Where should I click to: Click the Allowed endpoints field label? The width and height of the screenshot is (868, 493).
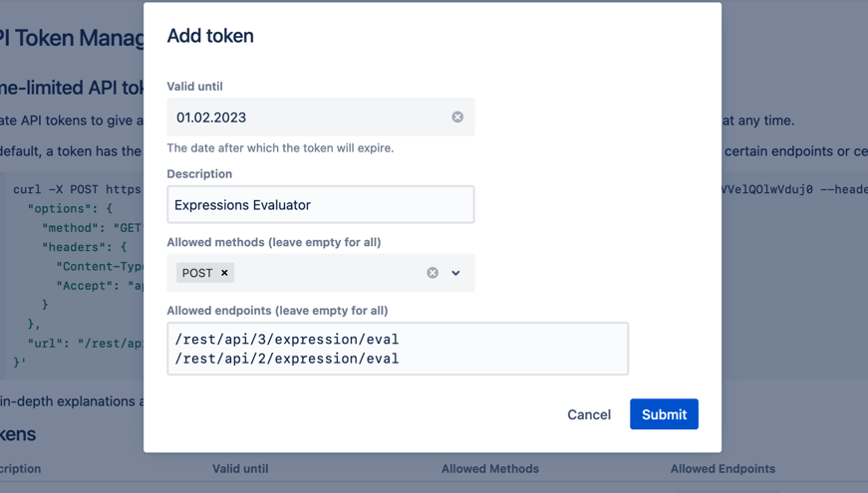pyautogui.click(x=277, y=311)
